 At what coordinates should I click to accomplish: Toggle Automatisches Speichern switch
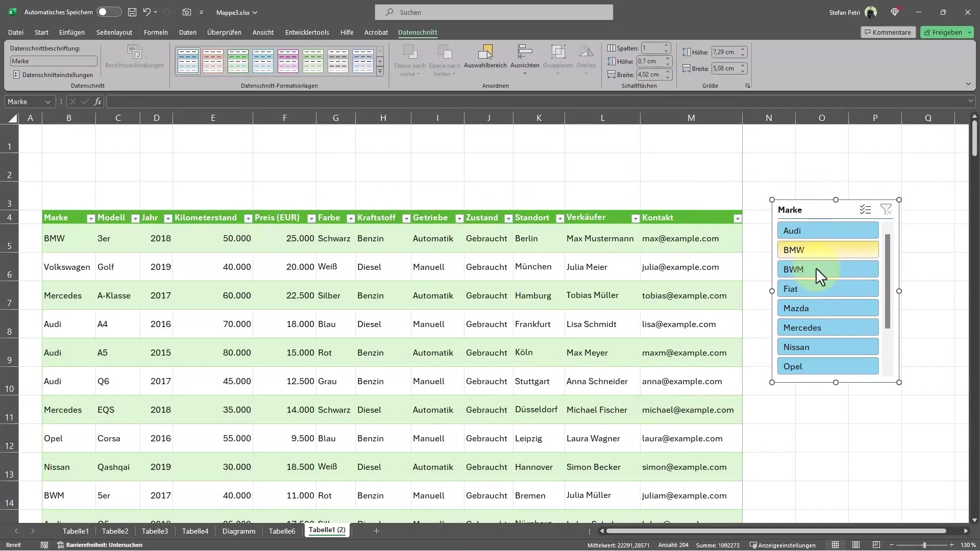point(109,12)
